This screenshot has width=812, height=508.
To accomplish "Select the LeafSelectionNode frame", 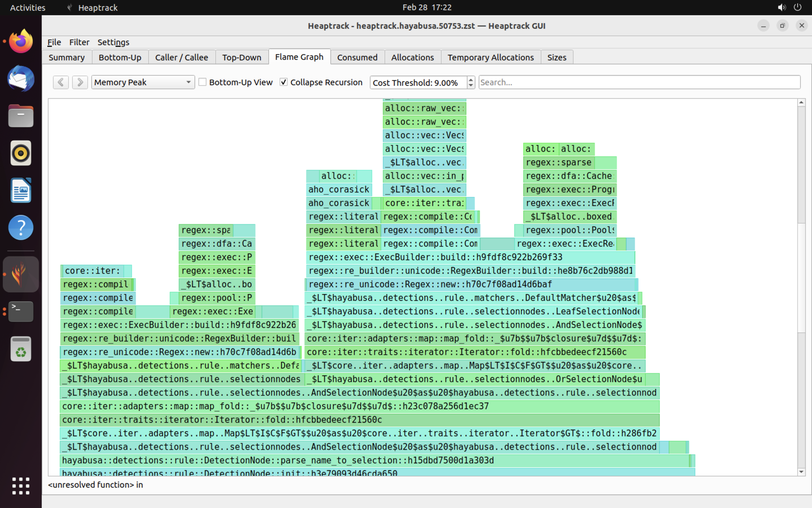I will pos(473,311).
